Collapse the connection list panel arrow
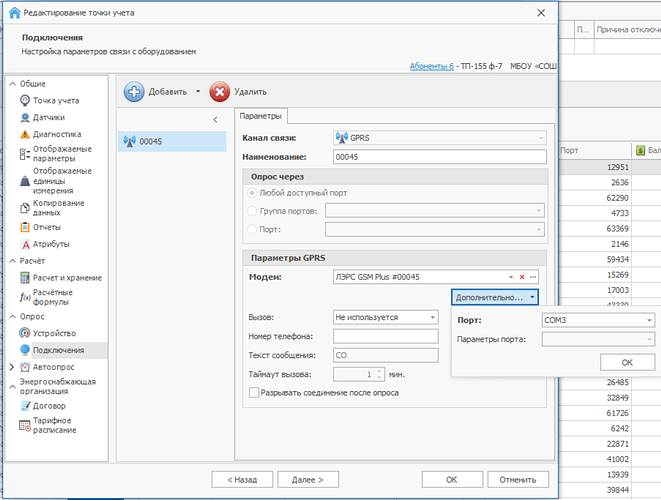 coord(215,120)
